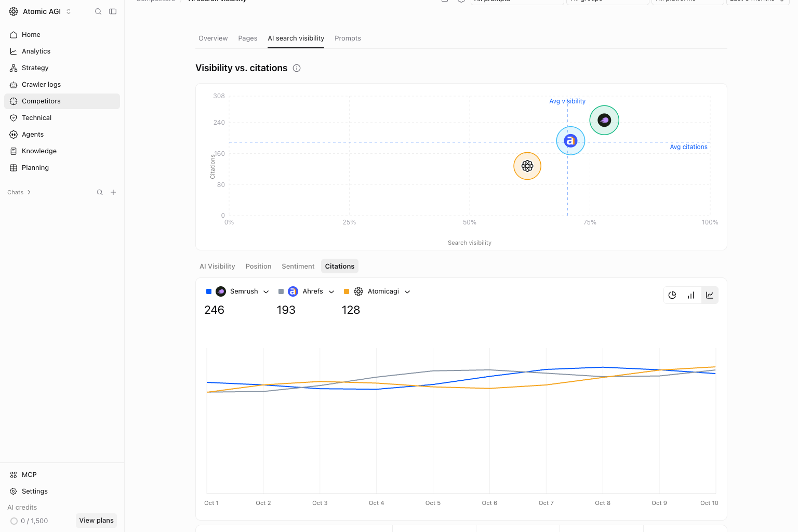The image size is (798, 532).
Task: Expand the Chats section
Action: click(19, 192)
